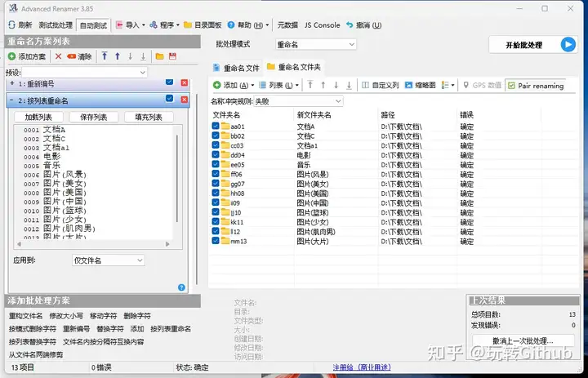
Task: Move selected method up one position
Action: pos(118,56)
